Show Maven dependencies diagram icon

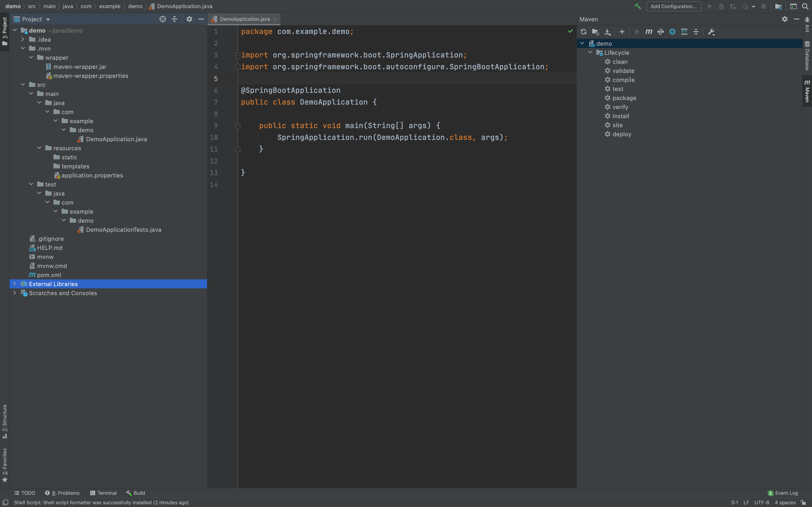point(684,32)
